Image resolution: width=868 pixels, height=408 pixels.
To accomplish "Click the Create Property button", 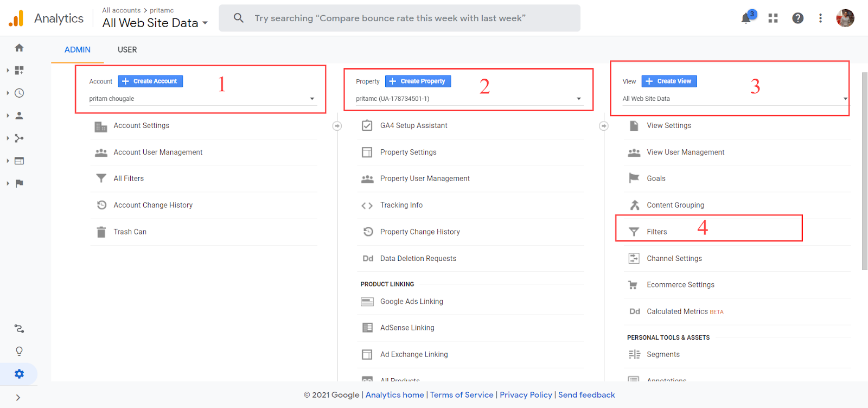I will coord(418,81).
